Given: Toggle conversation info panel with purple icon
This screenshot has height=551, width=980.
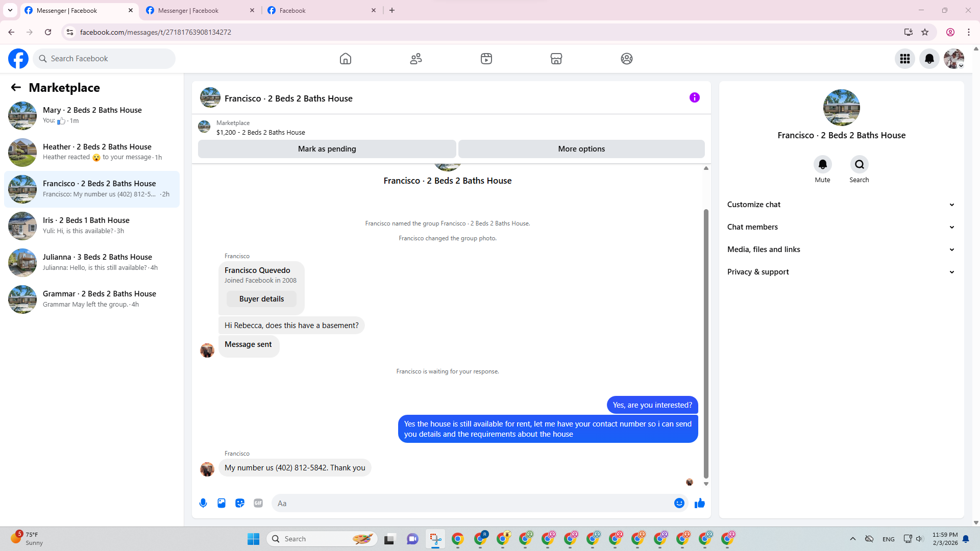Looking at the screenshot, I should coord(694,97).
